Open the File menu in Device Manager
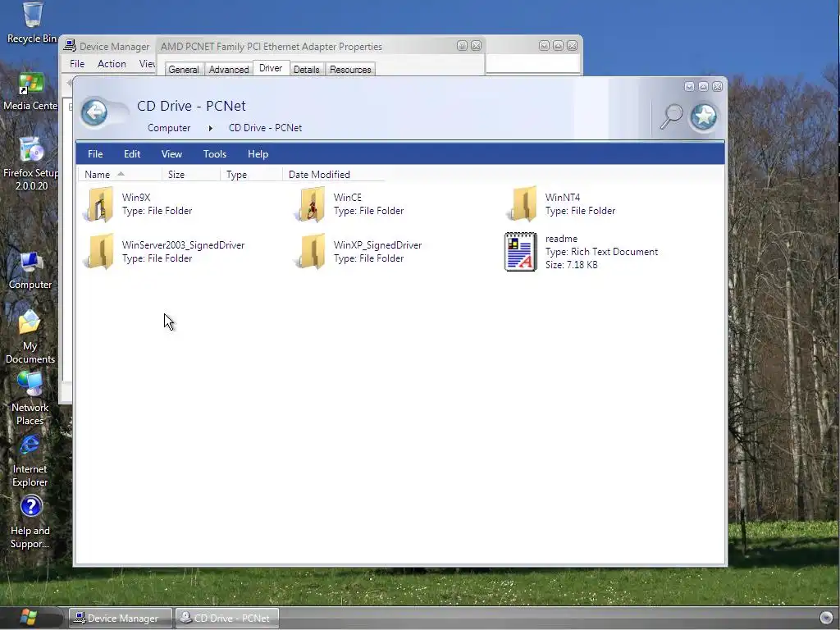The height and width of the screenshot is (630, 840). (x=77, y=64)
